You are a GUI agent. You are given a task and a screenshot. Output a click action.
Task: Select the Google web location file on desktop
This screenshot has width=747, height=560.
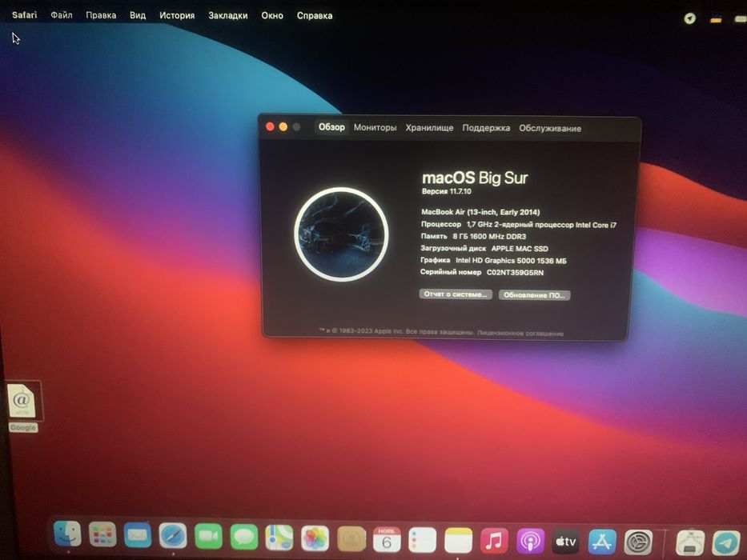point(22,407)
